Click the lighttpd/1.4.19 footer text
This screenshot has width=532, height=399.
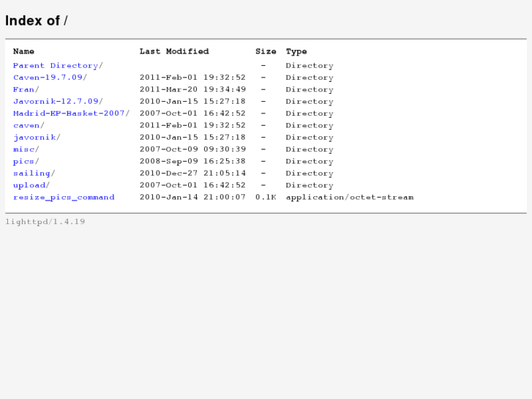pos(45,222)
